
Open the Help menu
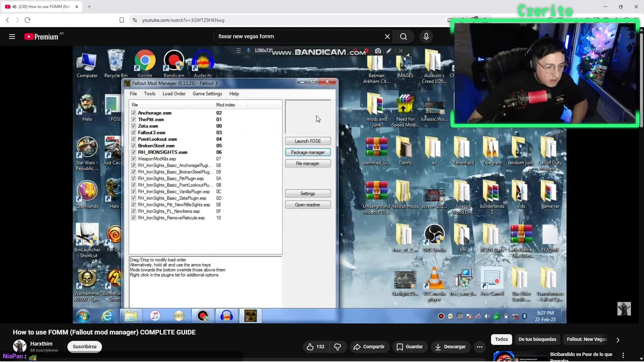(234, 94)
